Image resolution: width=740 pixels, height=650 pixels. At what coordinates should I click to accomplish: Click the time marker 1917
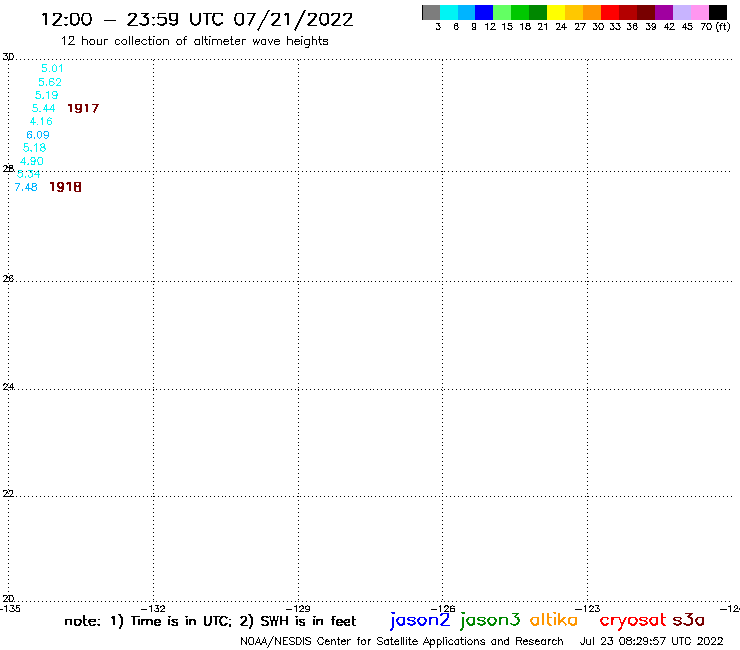(83, 109)
